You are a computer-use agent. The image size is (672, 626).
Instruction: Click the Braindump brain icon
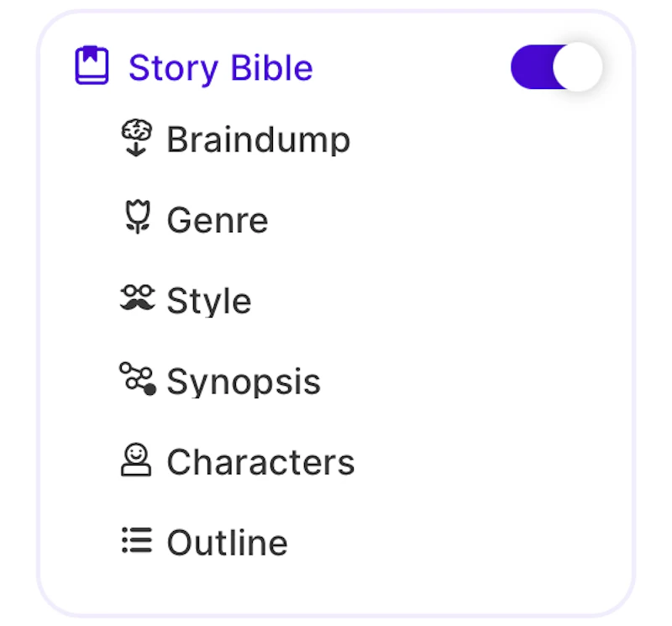[137, 138]
